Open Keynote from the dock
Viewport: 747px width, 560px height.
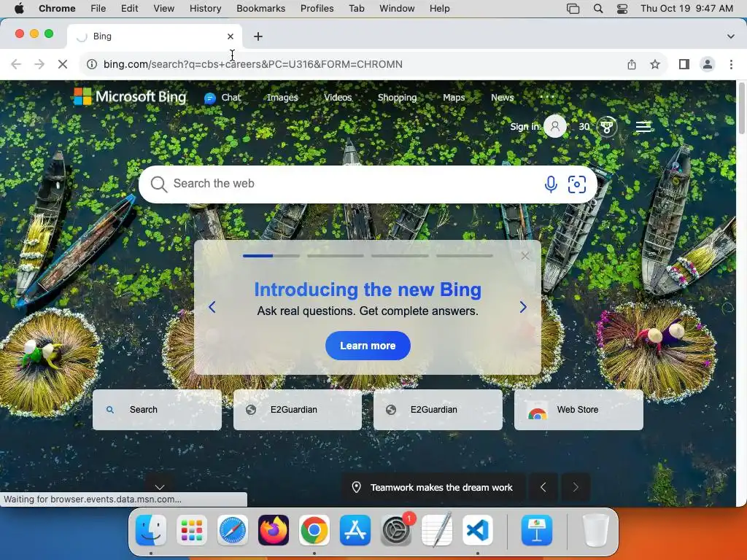pyautogui.click(x=537, y=530)
